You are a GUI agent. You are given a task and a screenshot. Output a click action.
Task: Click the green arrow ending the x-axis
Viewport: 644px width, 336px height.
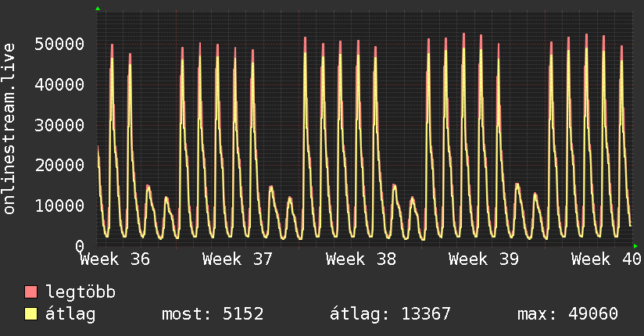tap(635, 246)
